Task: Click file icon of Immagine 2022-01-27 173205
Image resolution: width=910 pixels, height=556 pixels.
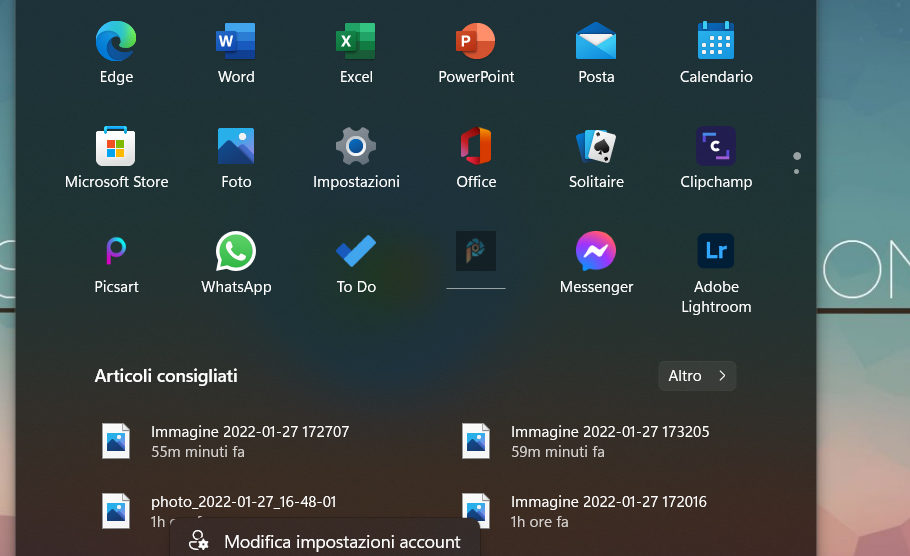Action: tap(476, 441)
